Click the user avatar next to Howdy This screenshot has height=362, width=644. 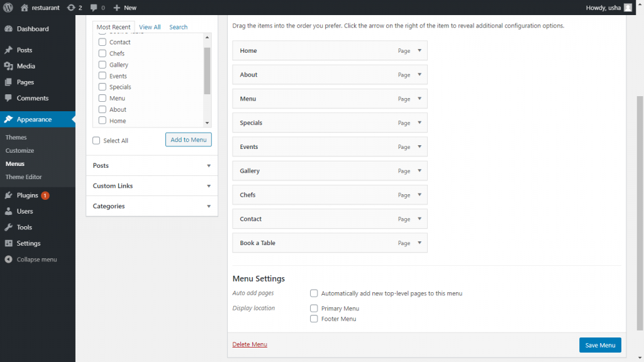pos(628,8)
